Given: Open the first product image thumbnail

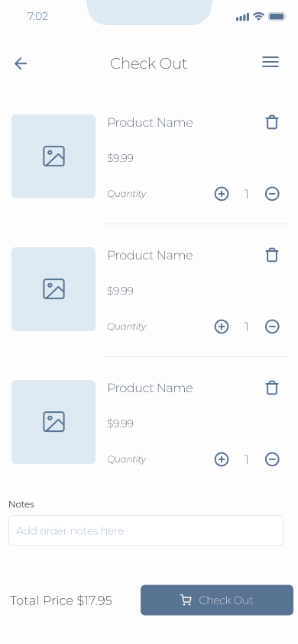Looking at the screenshot, I should pyautogui.click(x=53, y=156).
